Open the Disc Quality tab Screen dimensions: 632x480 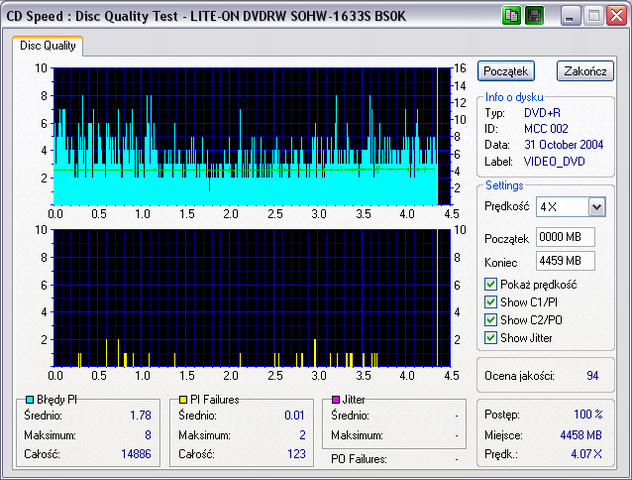pos(48,46)
